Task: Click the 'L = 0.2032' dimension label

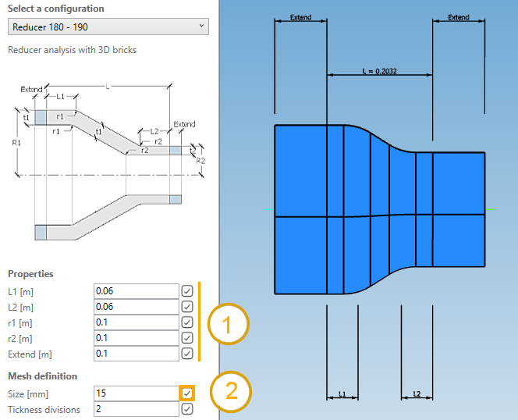Action: coord(379,71)
